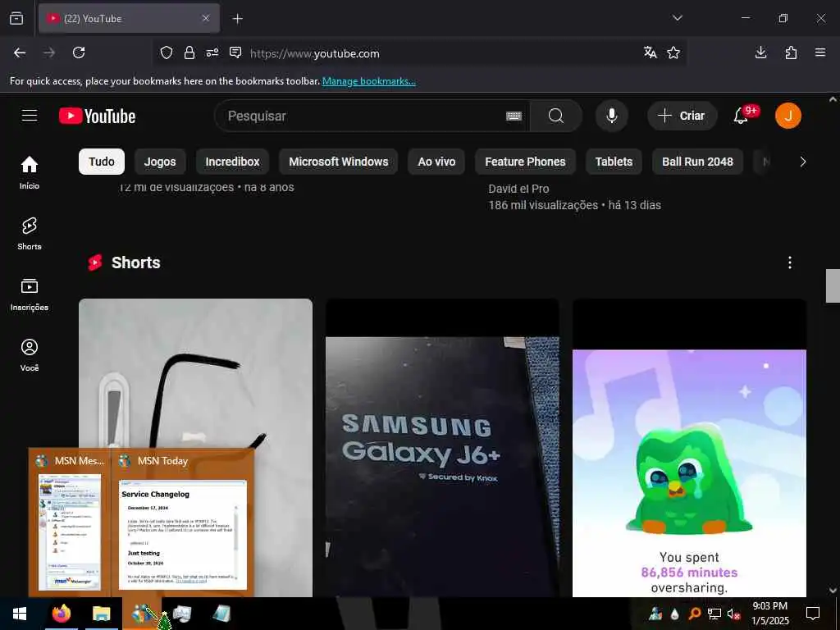Click the Manage bookmarks link
Image resolution: width=840 pixels, height=630 pixels.
click(368, 81)
